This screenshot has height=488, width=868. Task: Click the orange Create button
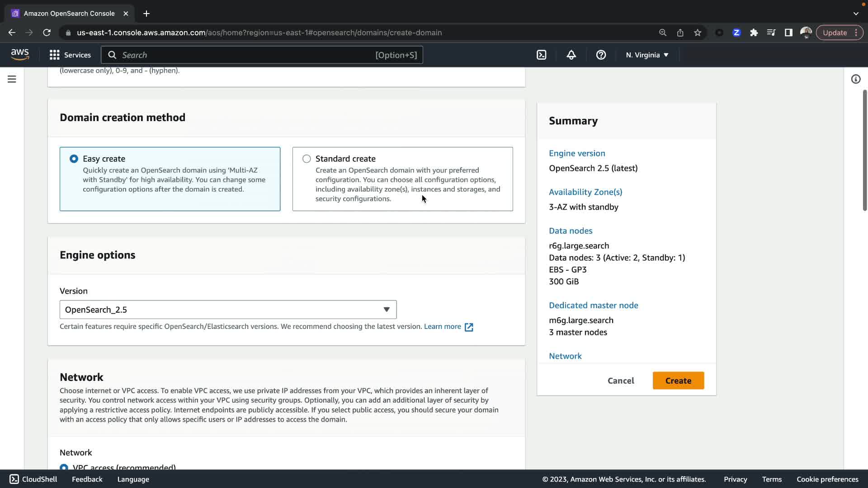(678, 380)
